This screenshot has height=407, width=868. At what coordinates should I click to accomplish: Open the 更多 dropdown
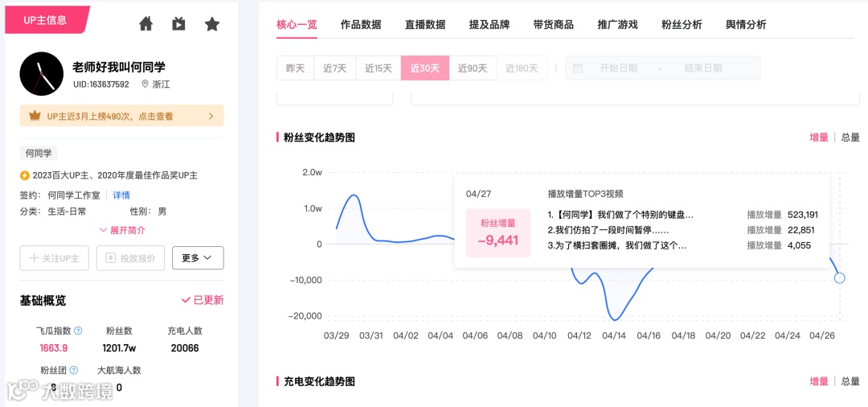198,258
